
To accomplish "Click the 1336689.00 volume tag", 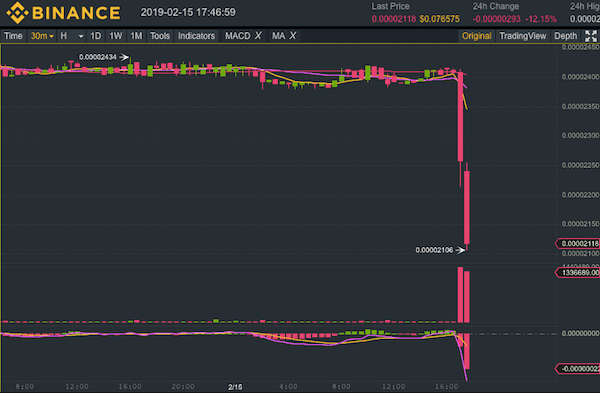I will pyautogui.click(x=578, y=272).
